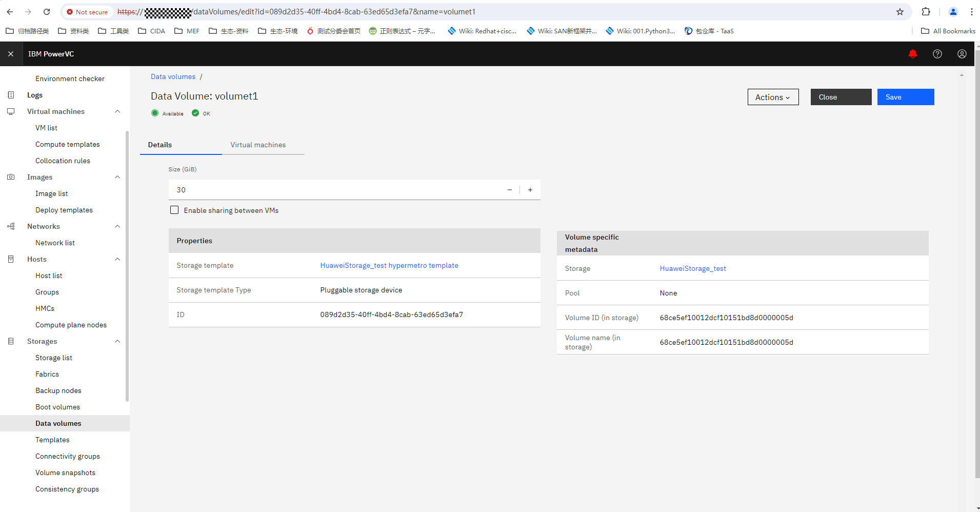Collapse the Virtual machines section

(x=117, y=111)
